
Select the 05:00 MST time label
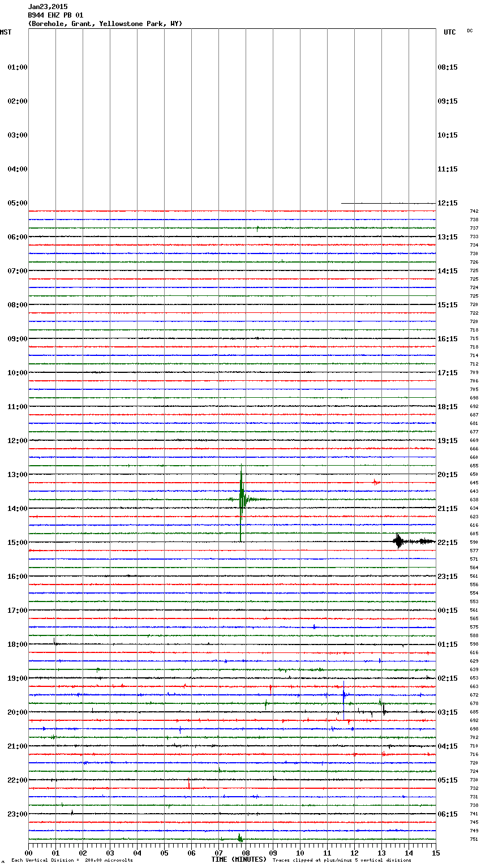tap(18, 203)
